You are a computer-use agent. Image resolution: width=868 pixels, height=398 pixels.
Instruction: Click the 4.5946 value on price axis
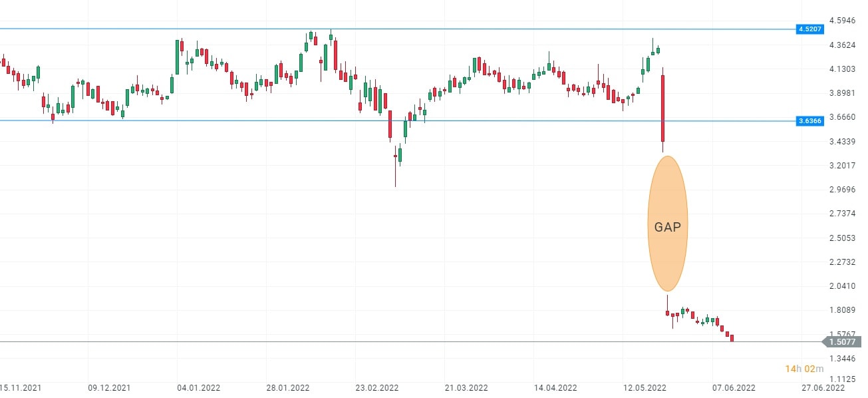(x=843, y=21)
